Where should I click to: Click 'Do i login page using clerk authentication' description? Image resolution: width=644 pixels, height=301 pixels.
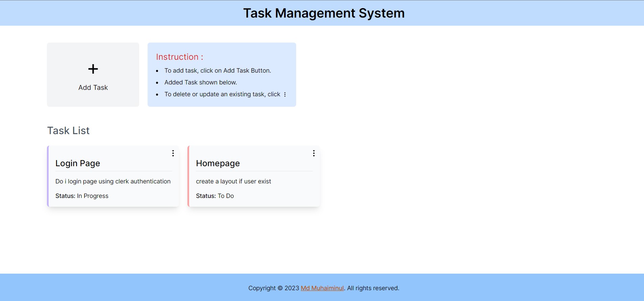113,181
